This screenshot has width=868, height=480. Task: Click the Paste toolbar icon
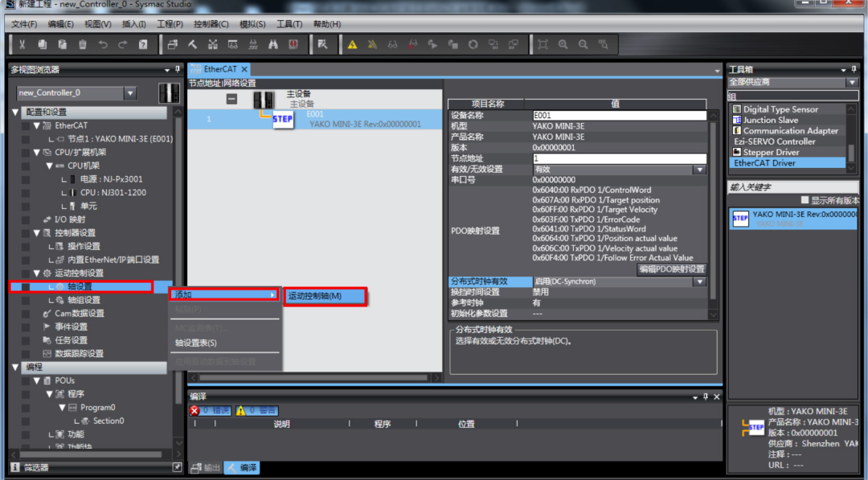pyautogui.click(x=62, y=44)
